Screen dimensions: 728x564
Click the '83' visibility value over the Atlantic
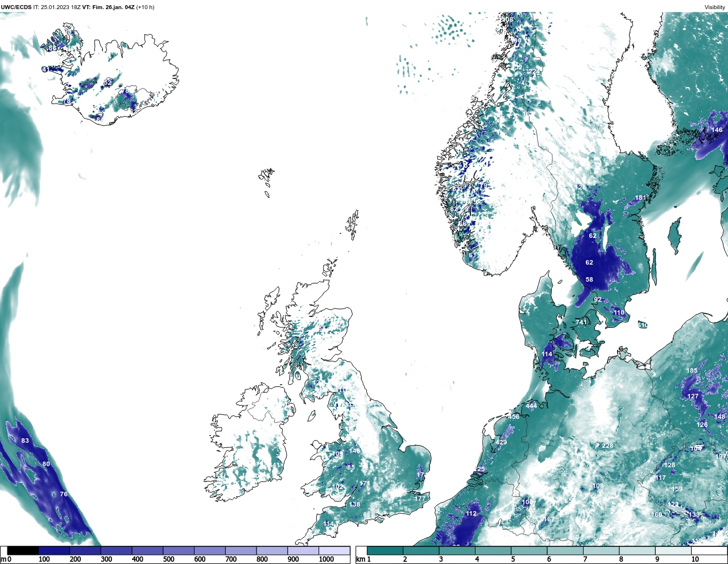[25, 441]
